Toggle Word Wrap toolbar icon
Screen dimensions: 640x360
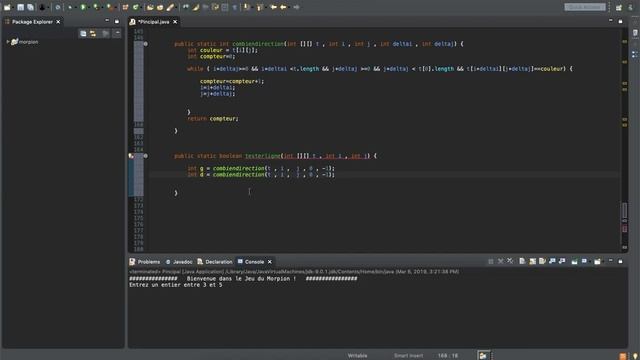coord(215,7)
